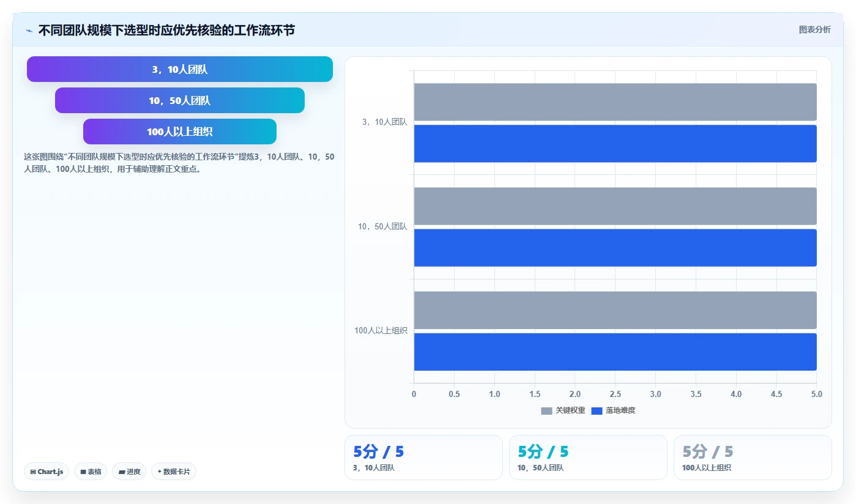The image size is (856, 504).
Task: Click the chart title 不同团队规模下选型时应优先核验的工作流环节
Action: pos(166,30)
